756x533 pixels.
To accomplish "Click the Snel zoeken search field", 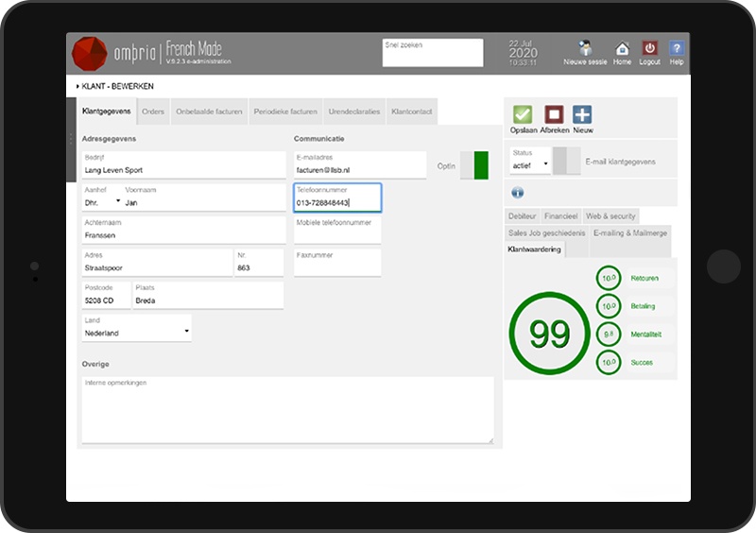I will [x=433, y=53].
